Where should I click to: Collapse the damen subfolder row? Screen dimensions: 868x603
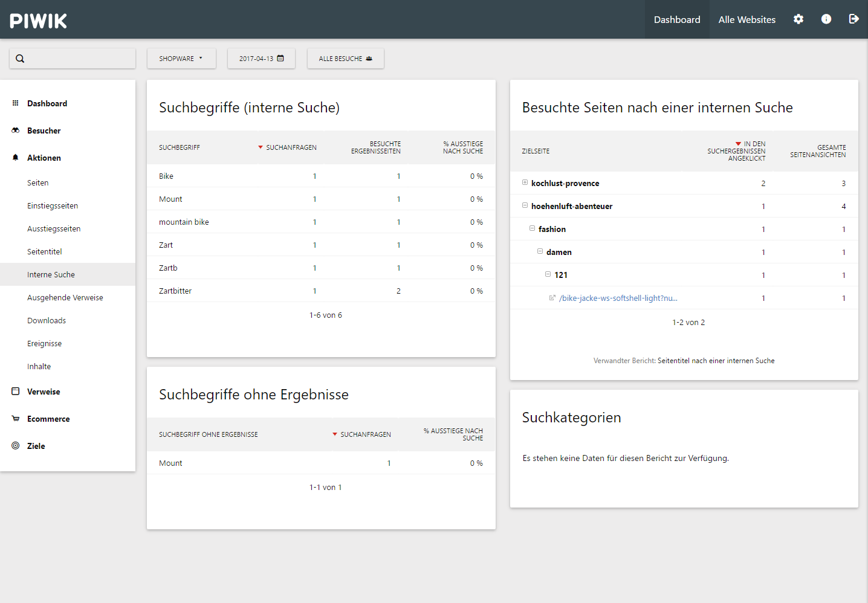pos(540,251)
